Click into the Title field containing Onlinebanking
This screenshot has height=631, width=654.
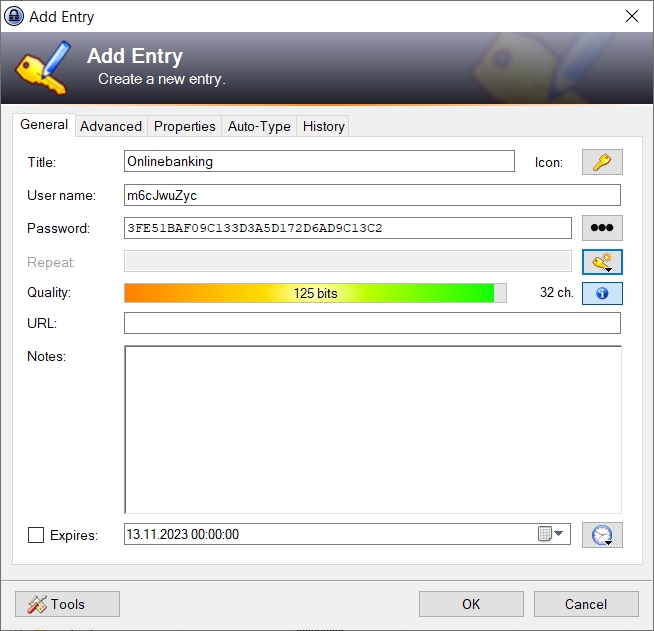(x=319, y=161)
